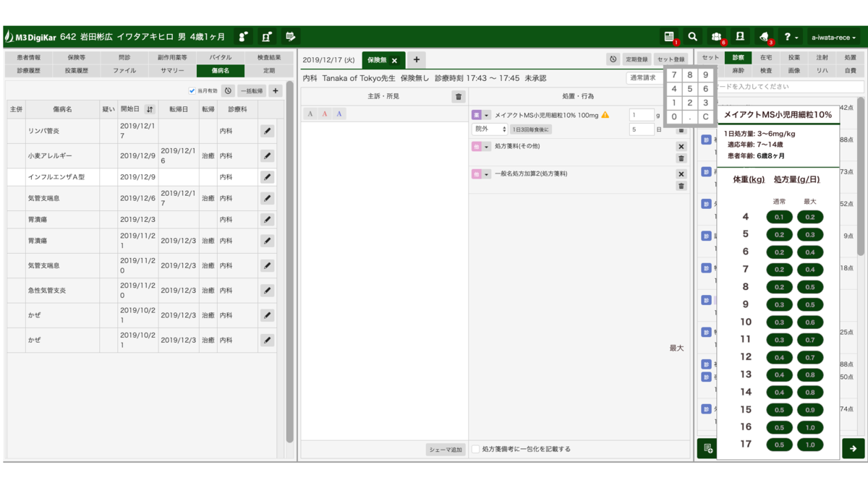Delete 主訴・所見 content with trash icon
The width and height of the screenshot is (868, 488).
458,97
